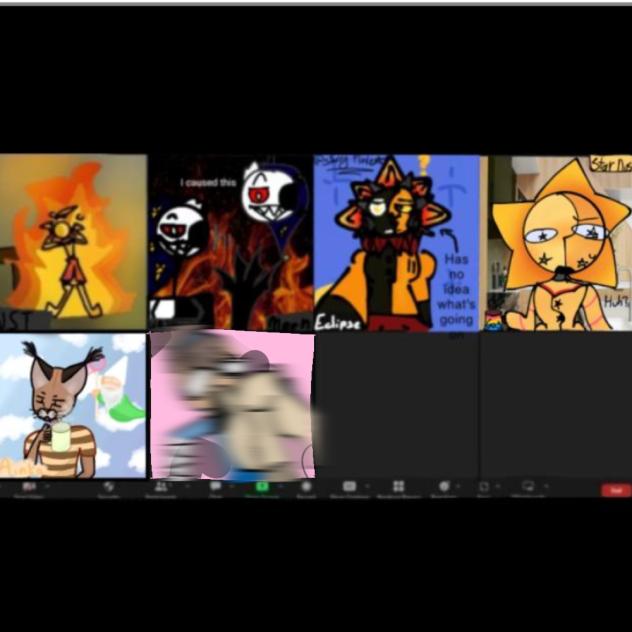Expand the caret next to Whiteboards
Viewport: 632px width, 632px height.
pyautogui.click(x=546, y=486)
